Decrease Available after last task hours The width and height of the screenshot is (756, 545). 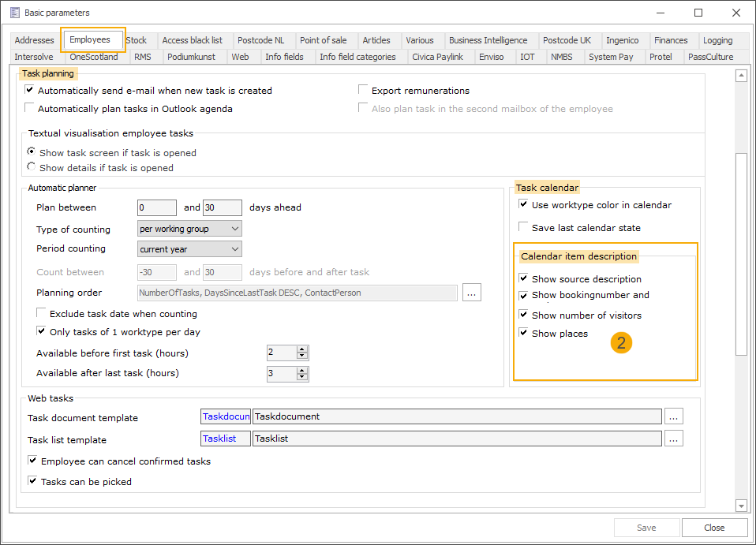(x=302, y=377)
